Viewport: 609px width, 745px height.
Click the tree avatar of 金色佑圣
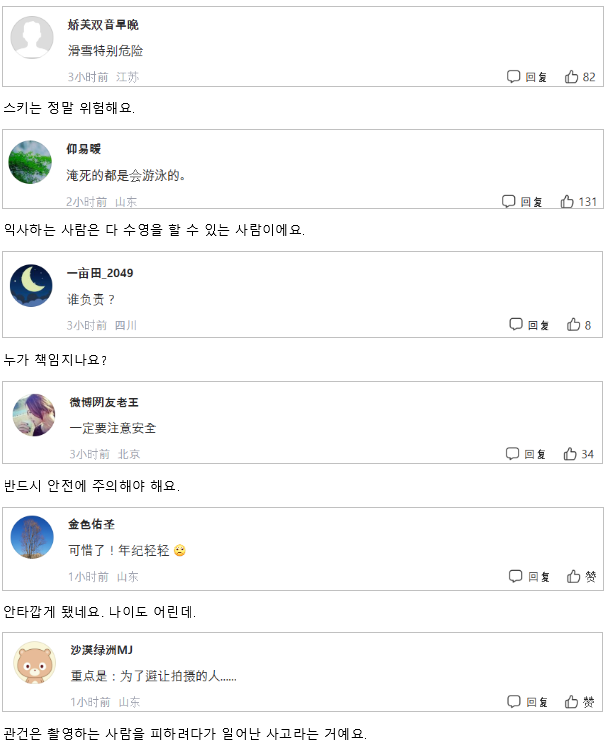[32, 537]
